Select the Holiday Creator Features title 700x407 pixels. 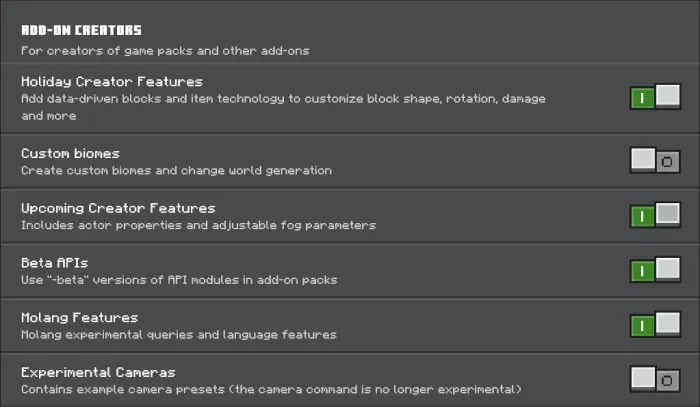[112, 82]
